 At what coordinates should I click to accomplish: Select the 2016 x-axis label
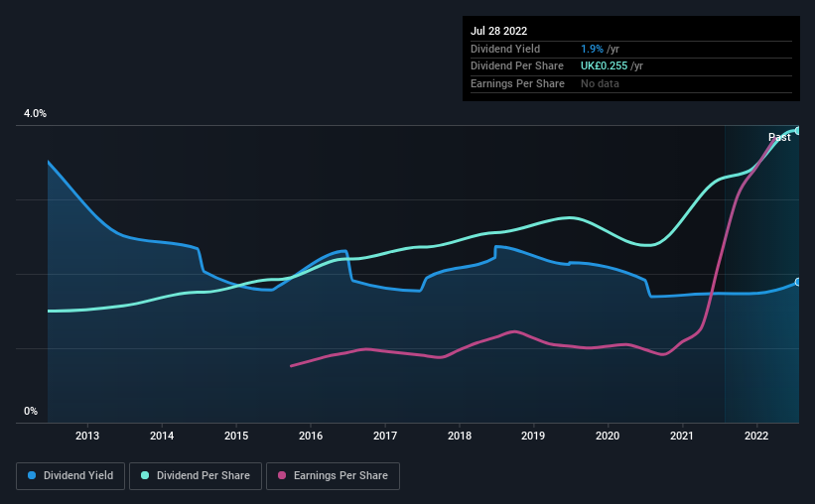click(311, 436)
